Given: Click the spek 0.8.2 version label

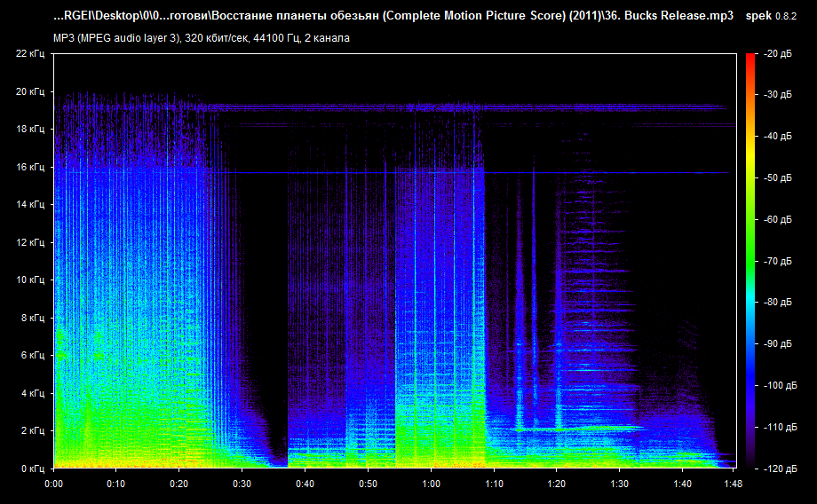Looking at the screenshot, I should [771, 16].
